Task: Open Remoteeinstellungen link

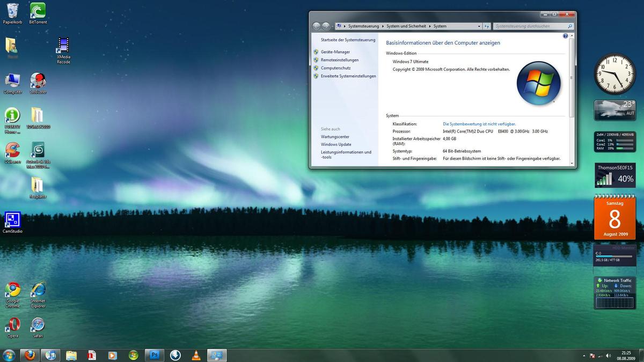Action: (x=340, y=60)
